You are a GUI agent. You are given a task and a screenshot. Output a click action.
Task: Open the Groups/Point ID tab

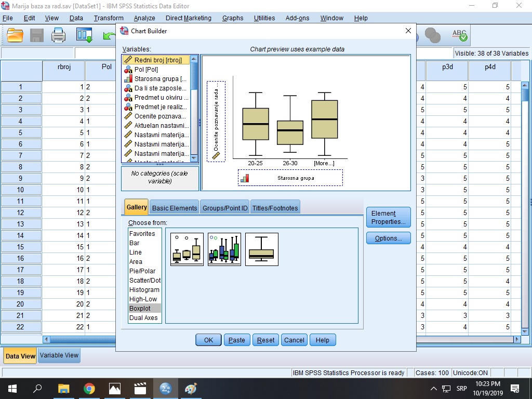click(225, 208)
